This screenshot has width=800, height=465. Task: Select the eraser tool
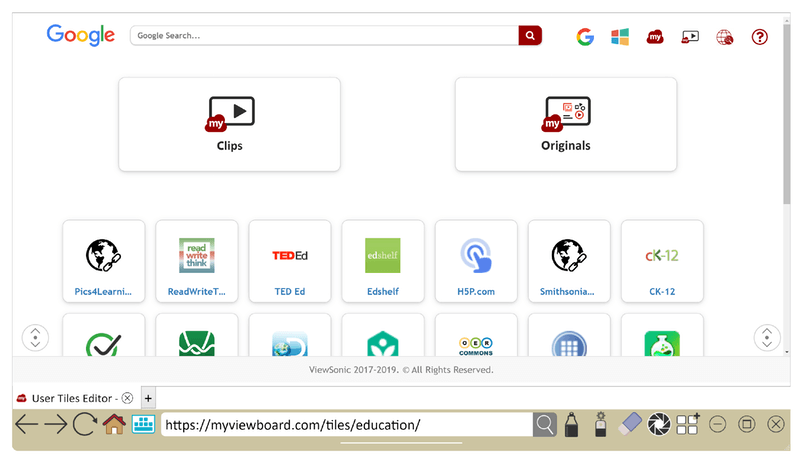(630, 424)
